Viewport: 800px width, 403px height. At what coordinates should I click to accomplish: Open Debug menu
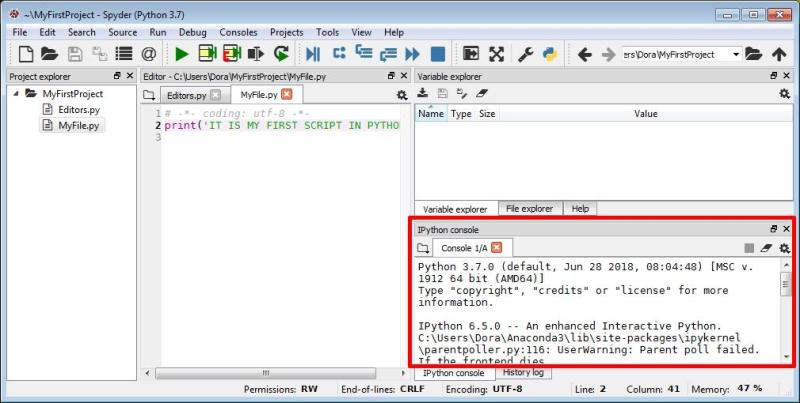(x=192, y=32)
